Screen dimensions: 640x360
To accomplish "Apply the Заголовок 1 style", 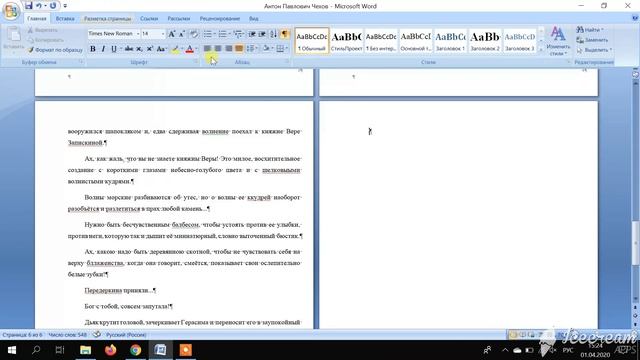I will 450,40.
